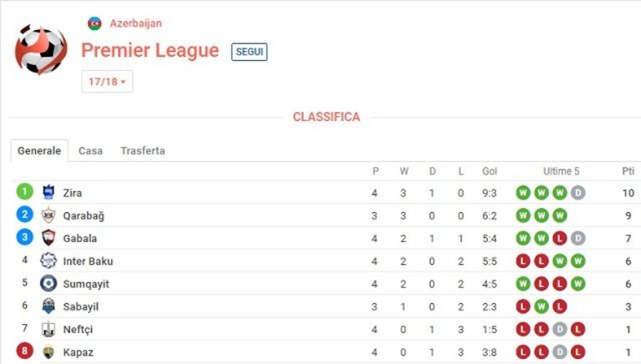Select the Generale tab
This screenshot has height=364, width=641.
[39, 151]
